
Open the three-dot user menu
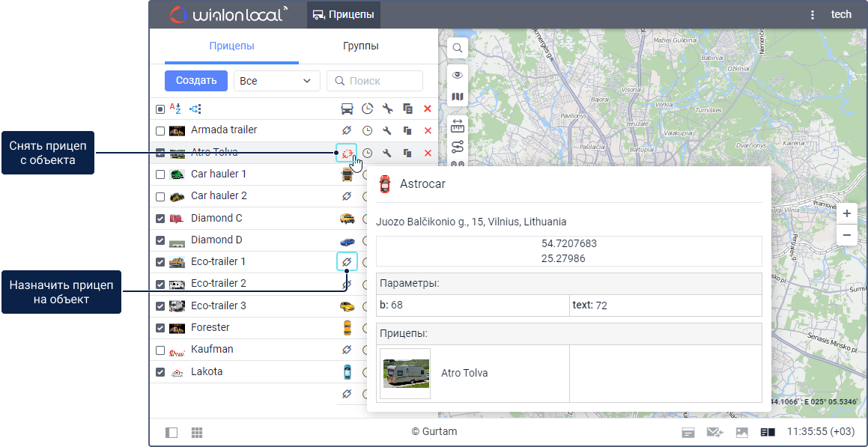click(x=813, y=15)
